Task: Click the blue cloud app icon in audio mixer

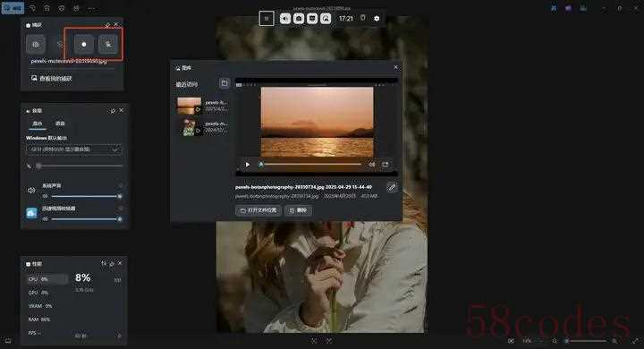Action: [x=31, y=213]
